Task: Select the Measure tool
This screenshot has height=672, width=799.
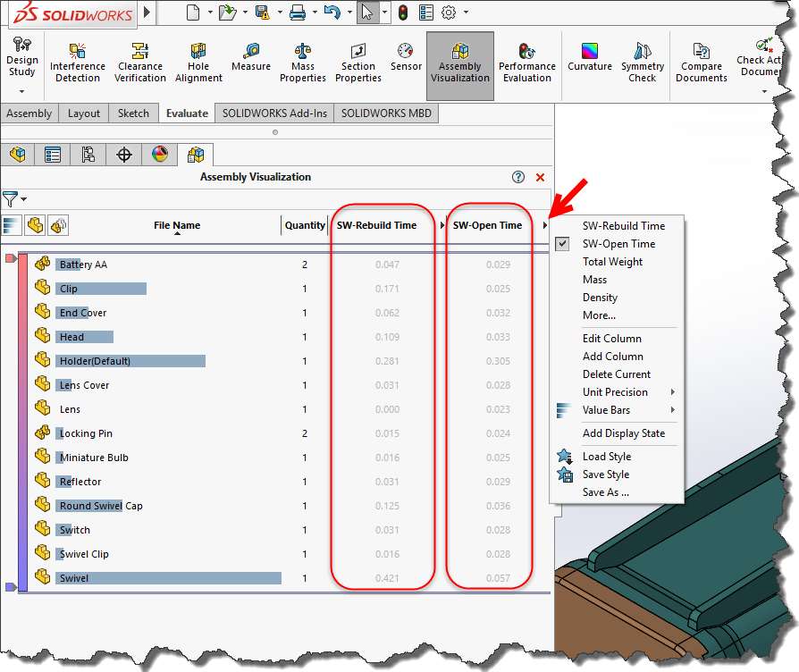Action: pyautogui.click(x=251, y=57)
